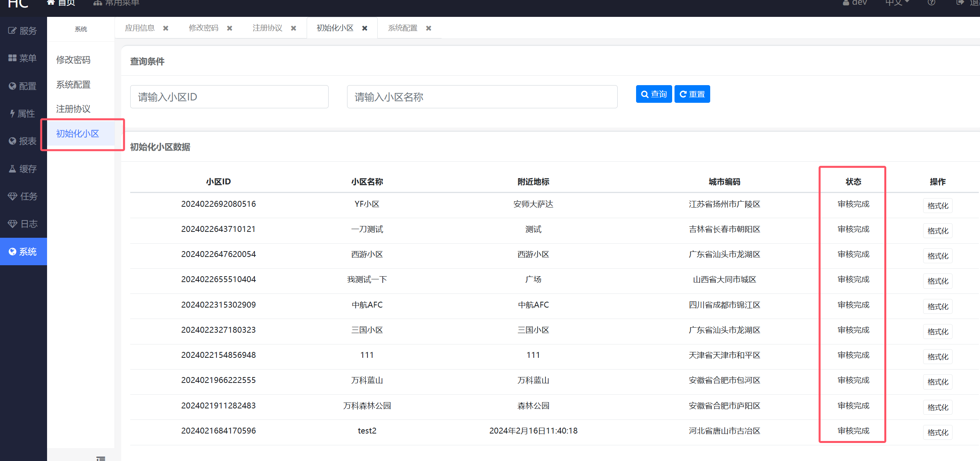
Task: Click 格式化 for row 2024022154856948
Action: point(938,357)
